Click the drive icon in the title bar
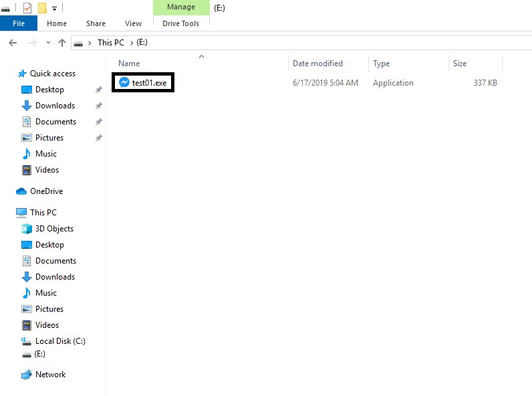532x396 pixels. pos(5,9)
